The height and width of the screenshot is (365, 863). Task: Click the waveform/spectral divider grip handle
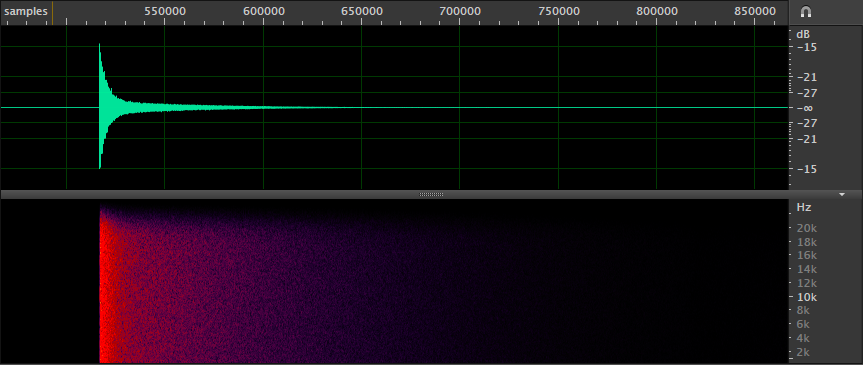pyautogui.click(x=431, y=194)
